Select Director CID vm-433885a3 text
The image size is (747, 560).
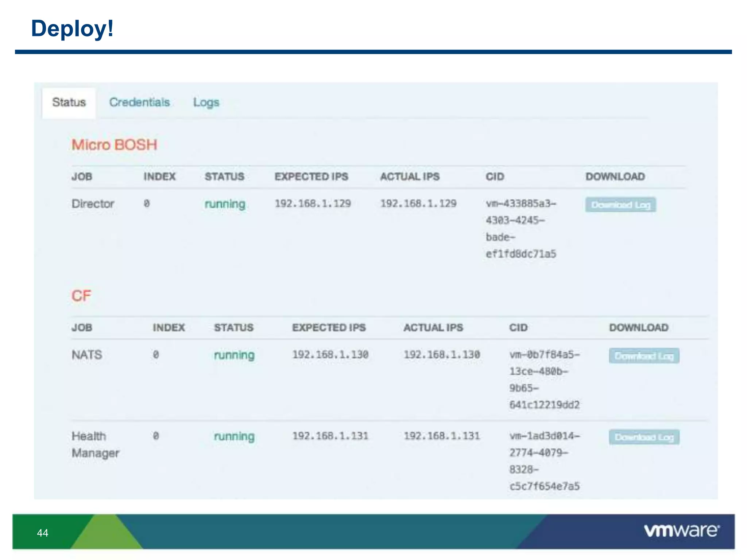coord(521,204)
